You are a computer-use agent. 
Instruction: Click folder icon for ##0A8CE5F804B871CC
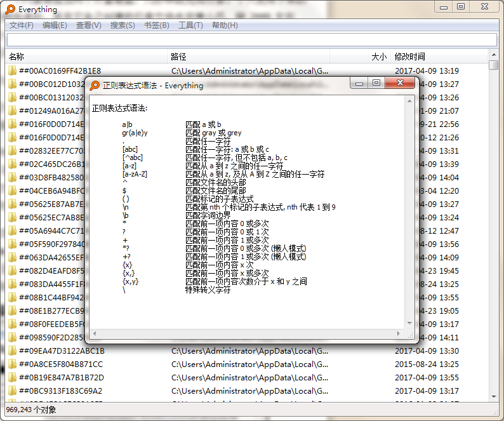12,364
